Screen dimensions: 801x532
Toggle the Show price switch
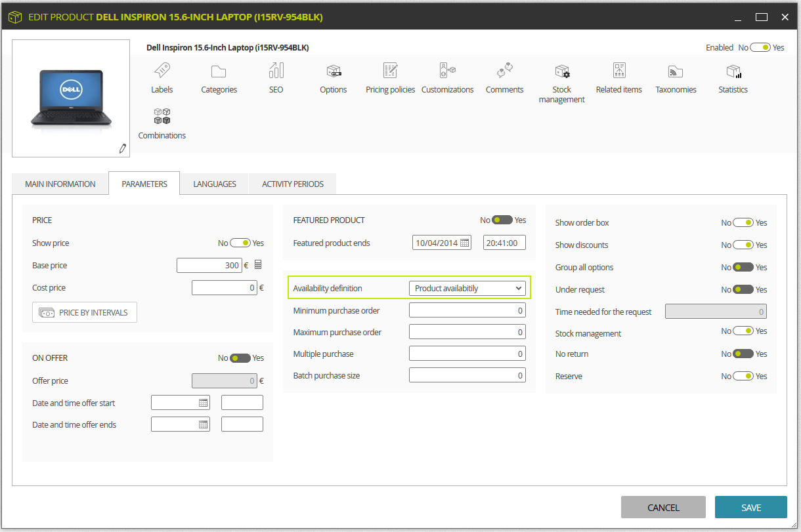[240, 243]
